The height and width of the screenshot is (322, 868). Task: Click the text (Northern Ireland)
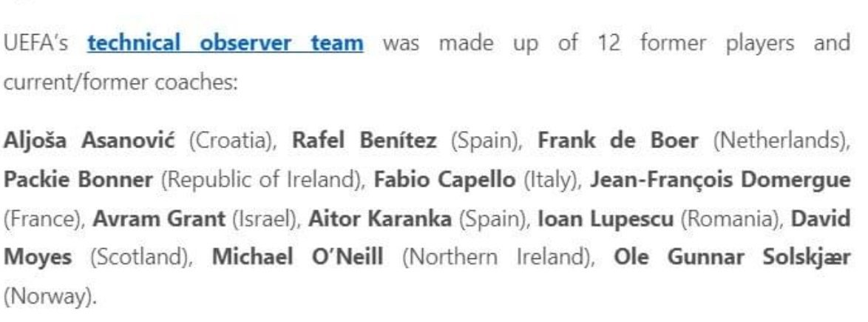(x=499, y=258)
